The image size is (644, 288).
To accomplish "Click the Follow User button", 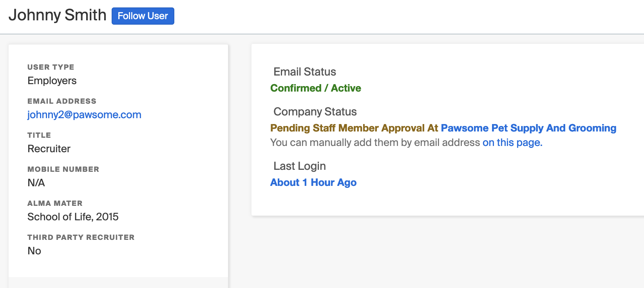I will pos(143,16).
